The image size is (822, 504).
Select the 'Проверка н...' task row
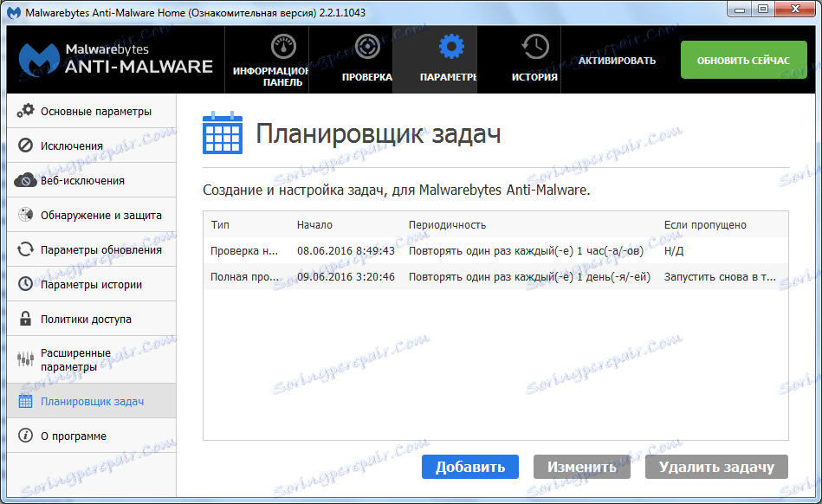click(x=495, y=250)
